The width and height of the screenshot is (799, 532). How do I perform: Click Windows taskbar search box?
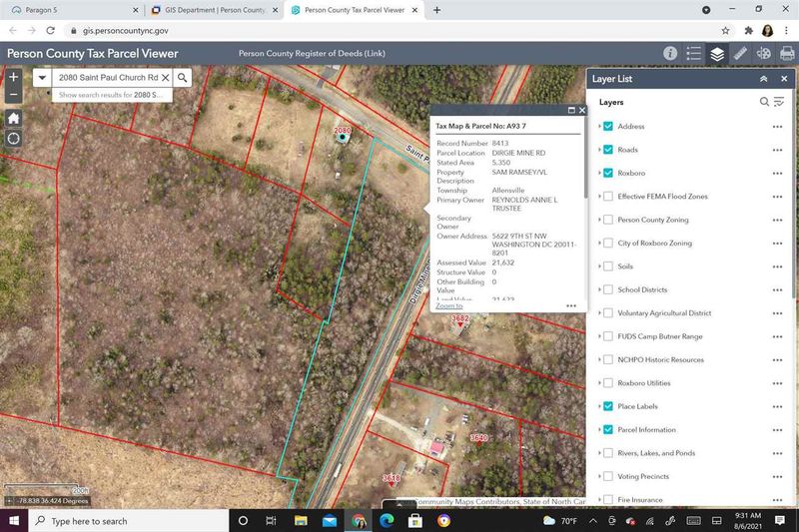pyautogui.click(x=129, y=521)
